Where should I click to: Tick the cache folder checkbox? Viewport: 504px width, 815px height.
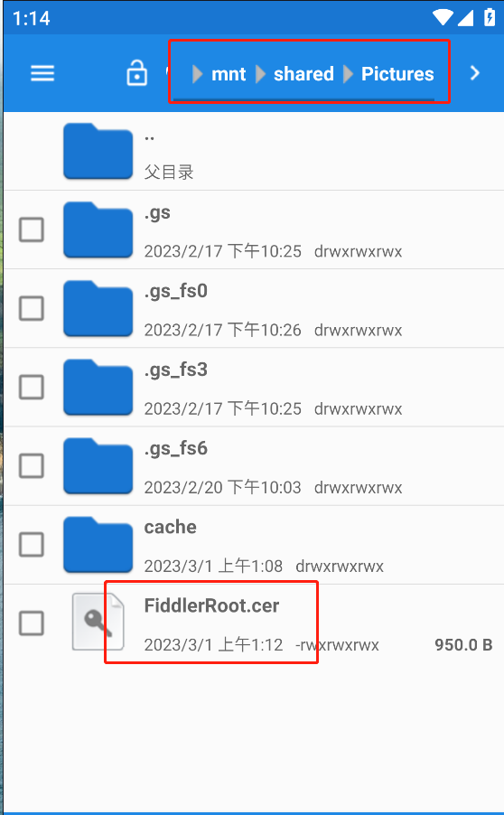(x=32, y=545)
